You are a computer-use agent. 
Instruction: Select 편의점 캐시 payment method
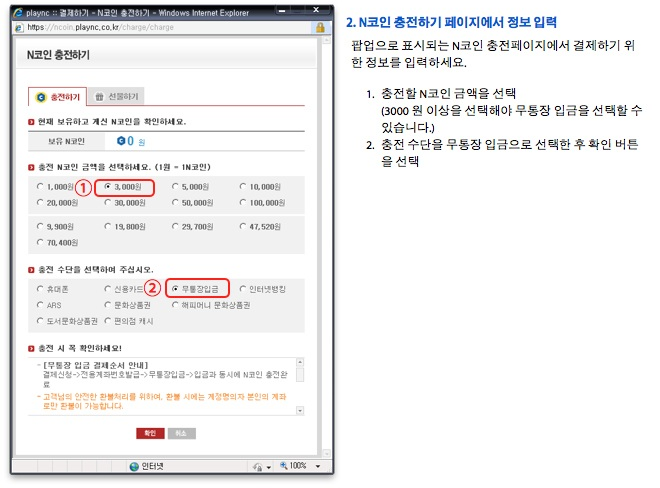[x=108, y=321]
